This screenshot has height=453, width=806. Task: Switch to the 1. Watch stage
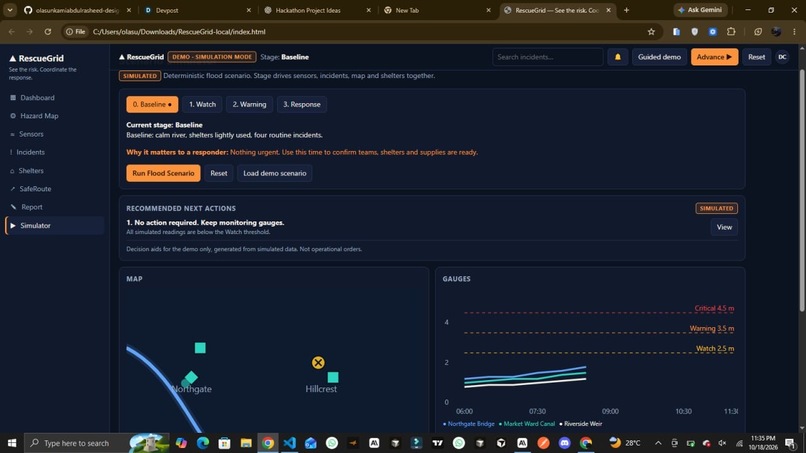(x=202, y=104)
